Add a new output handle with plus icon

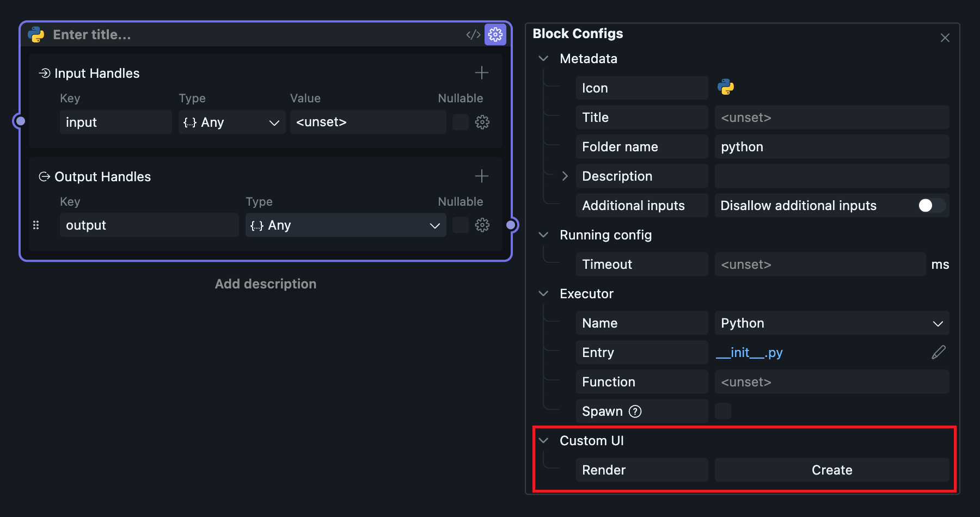pos(481,176)
